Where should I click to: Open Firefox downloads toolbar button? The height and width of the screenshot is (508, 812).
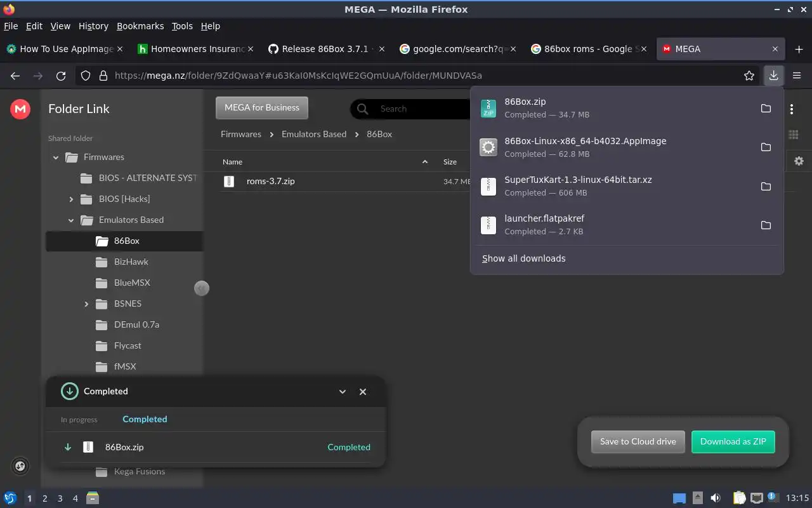773,76
